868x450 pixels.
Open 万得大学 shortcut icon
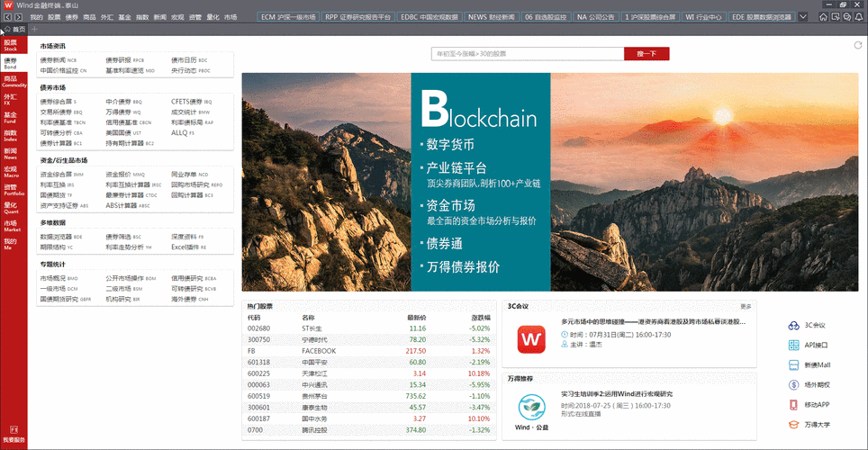[x=794, y=425]
